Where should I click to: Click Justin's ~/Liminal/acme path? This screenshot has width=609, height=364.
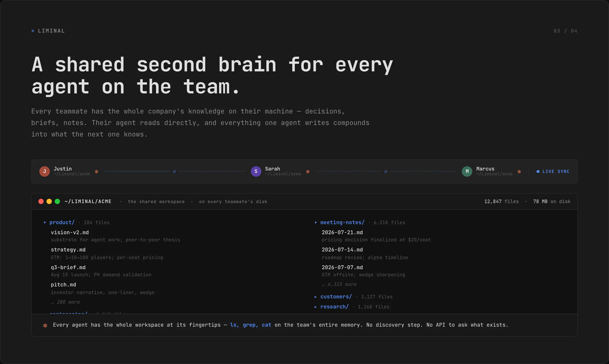coord(72,174)
